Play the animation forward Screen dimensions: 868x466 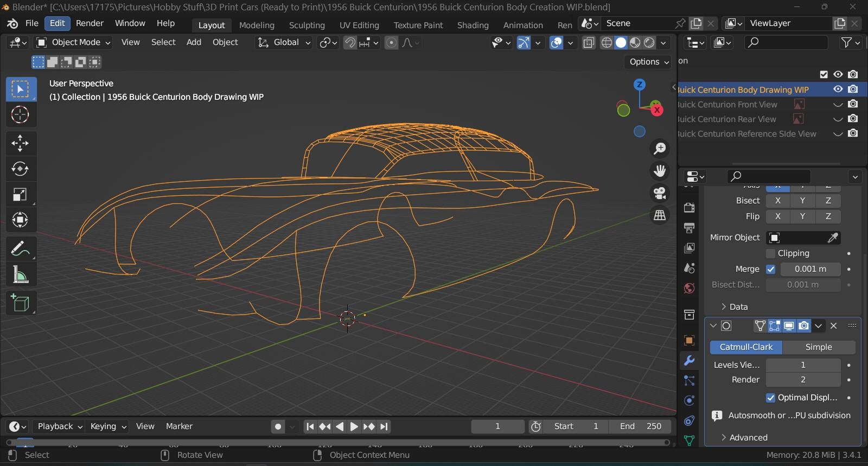click(354, 426)
